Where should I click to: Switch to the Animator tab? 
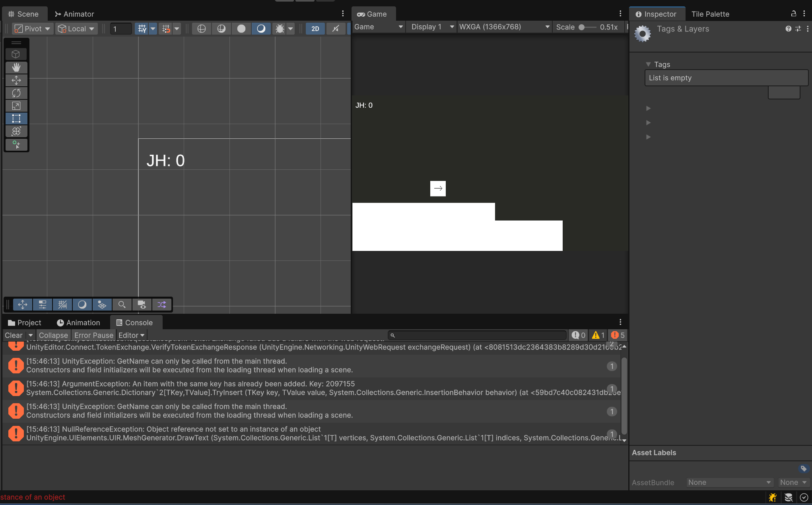click(x=74, y=14)
